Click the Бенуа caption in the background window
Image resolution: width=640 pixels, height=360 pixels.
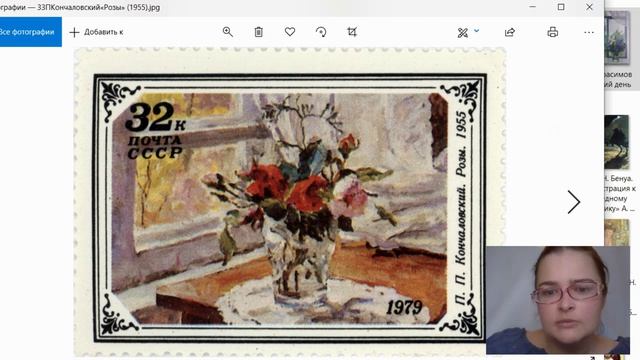(x=619, y=193)
